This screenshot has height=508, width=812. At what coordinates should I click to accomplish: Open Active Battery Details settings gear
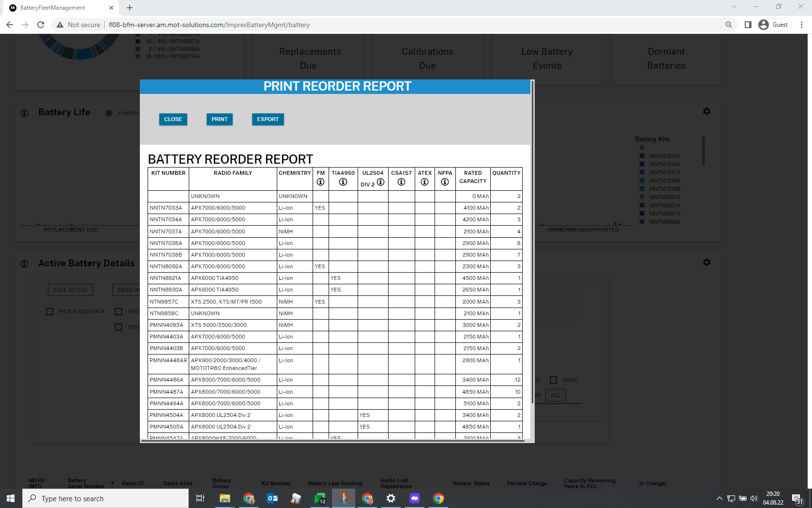[x=707, y=262]
